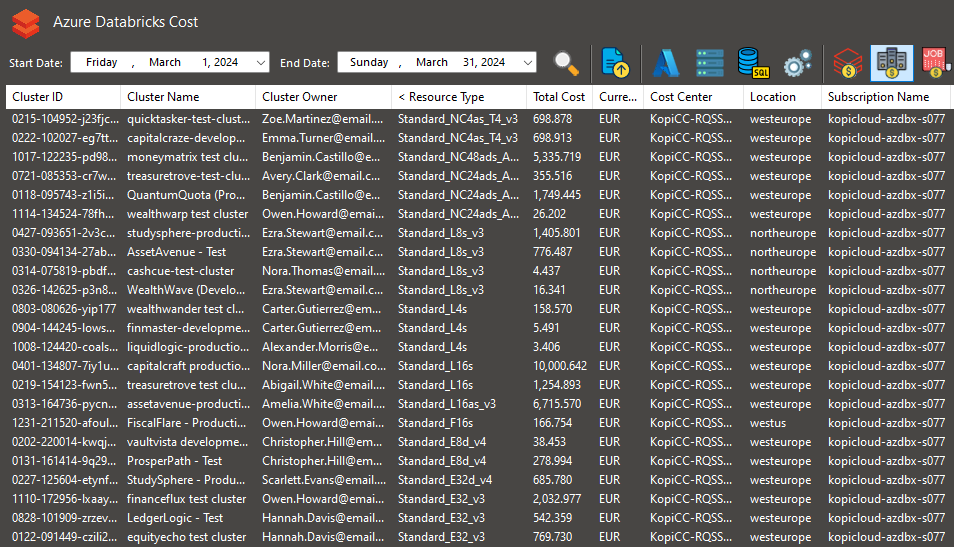Click resource type Standard_E32d_v4
This screenshot has height=547, width=954.
445,480
